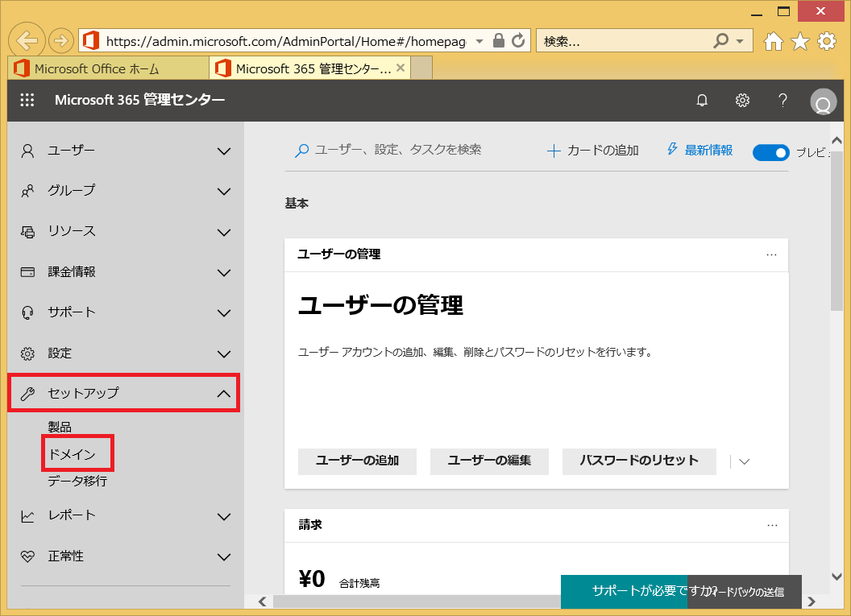Open the browser favorites star icon
Image resolution: width=851 pixels, height=616 pixels.
[x=800, y=41]
